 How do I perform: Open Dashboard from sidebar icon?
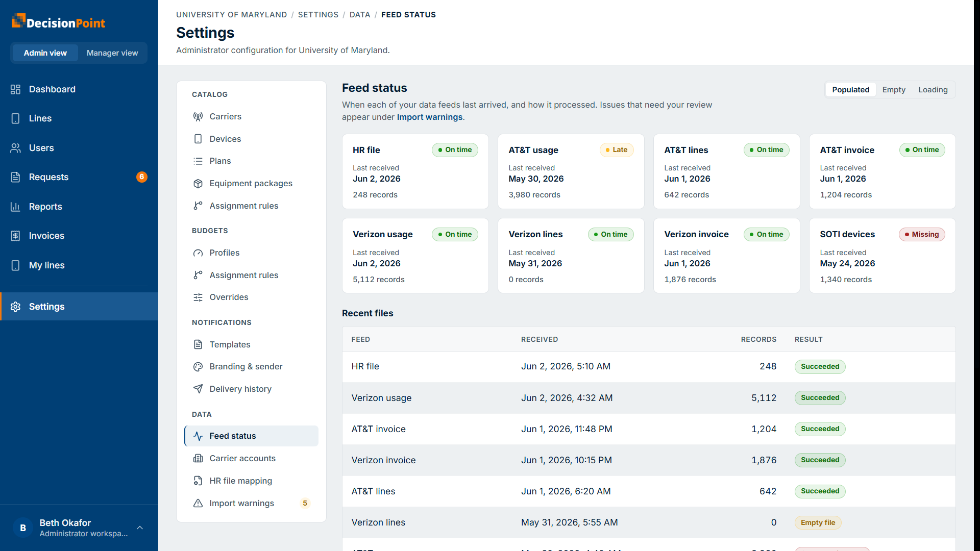click(x=15, y=89)
